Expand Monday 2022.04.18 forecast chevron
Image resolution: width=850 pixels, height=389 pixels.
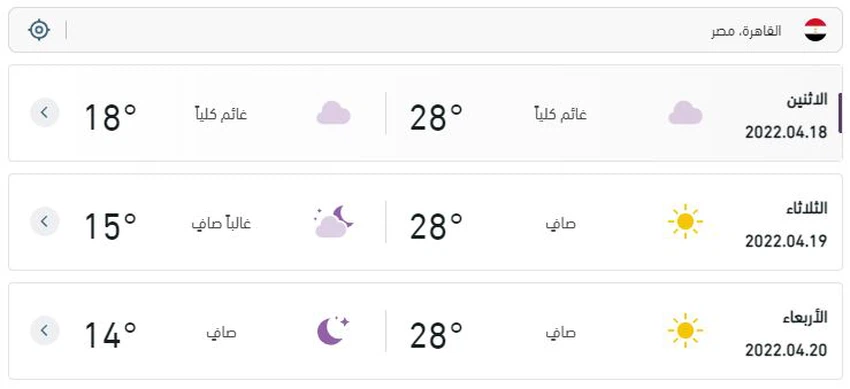click(x=44, y=113)
